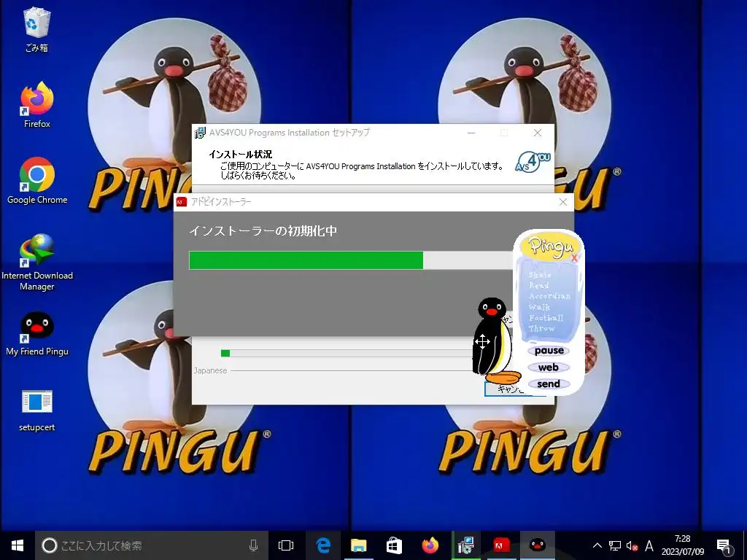Open the Google Chrome desktop shortcut
The image size is (747, 560).
click(36, 181)
